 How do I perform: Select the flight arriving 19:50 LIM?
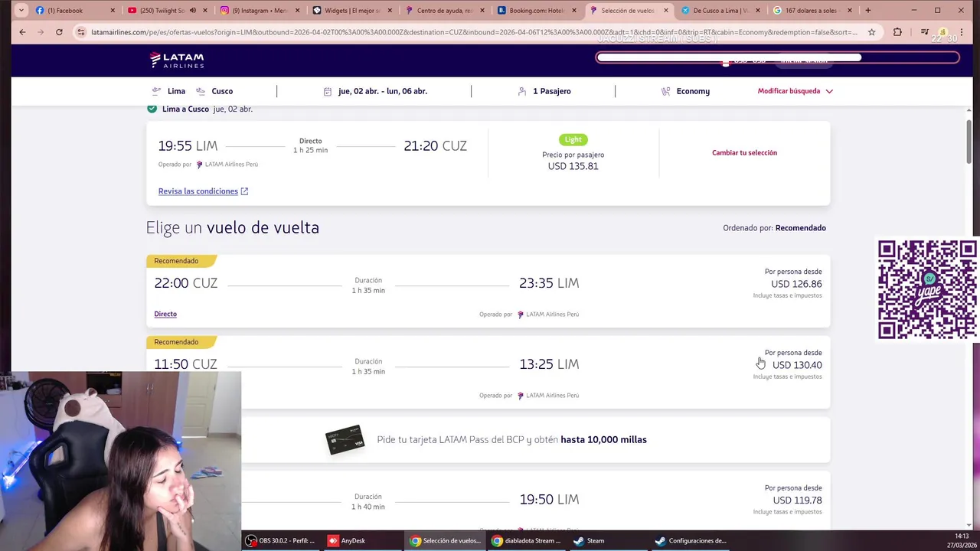pyautogui.click(x=536, y=500)
